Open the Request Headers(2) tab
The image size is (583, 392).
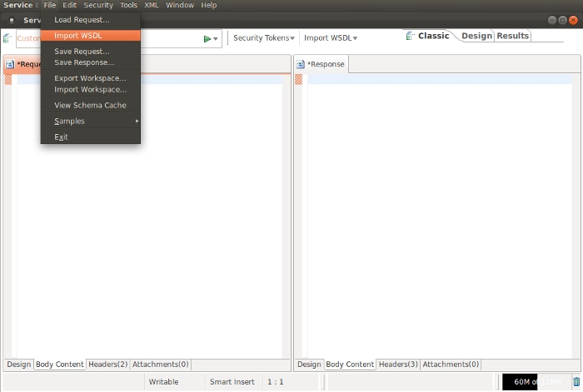(x=107, y=365)
